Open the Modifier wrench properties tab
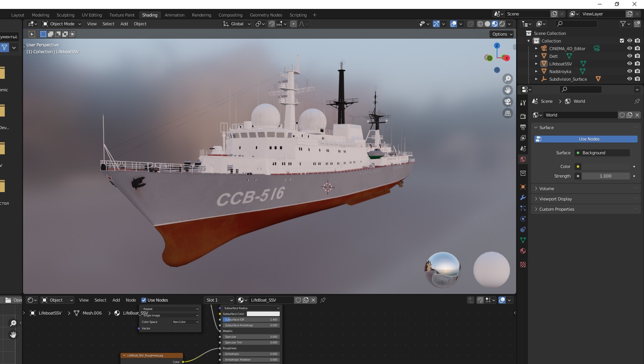This screenshot has width=644, height=364. click(x=523, y=198)
